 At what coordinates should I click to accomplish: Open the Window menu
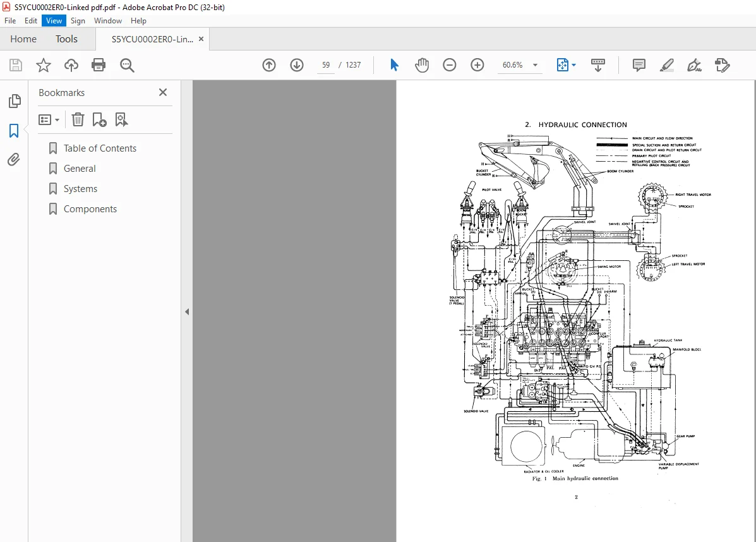tap(108, 21)
